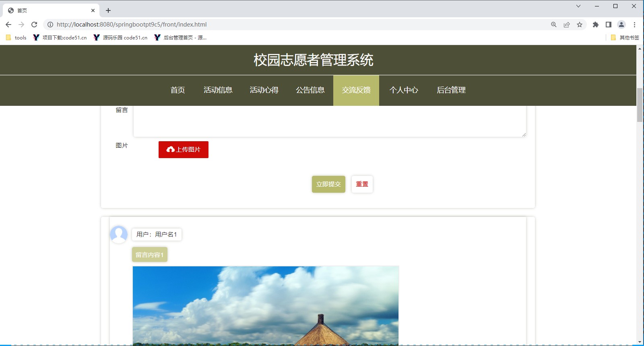Viewport: 644px width, 346px height.
Task: Open the Chrome profile avatar
Action: pos(621,25)
